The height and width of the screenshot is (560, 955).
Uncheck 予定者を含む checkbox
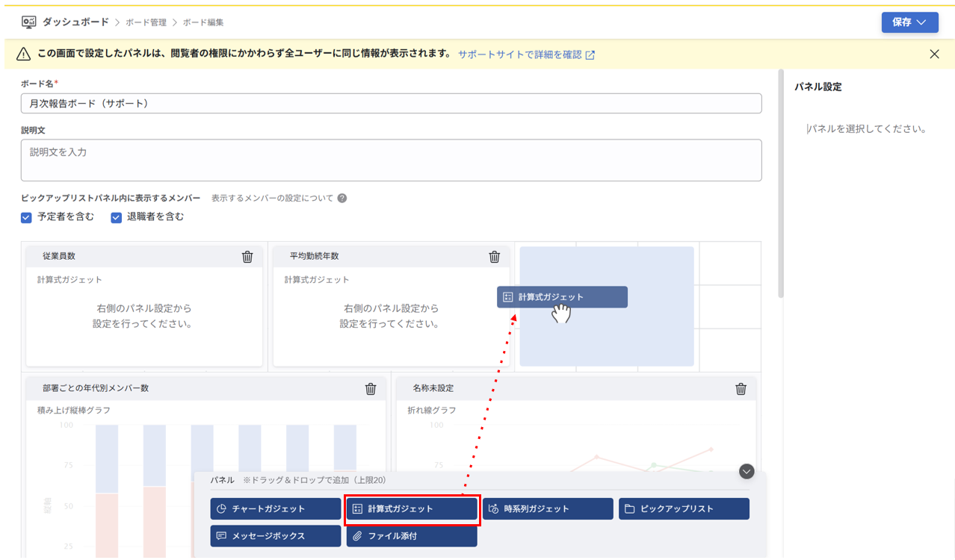[x=26, y=217]
